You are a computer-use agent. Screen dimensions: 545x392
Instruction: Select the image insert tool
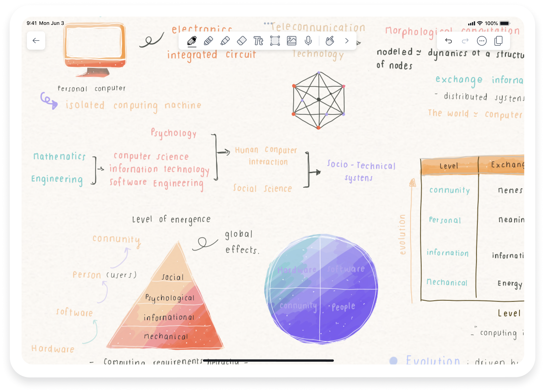point(291,41)
